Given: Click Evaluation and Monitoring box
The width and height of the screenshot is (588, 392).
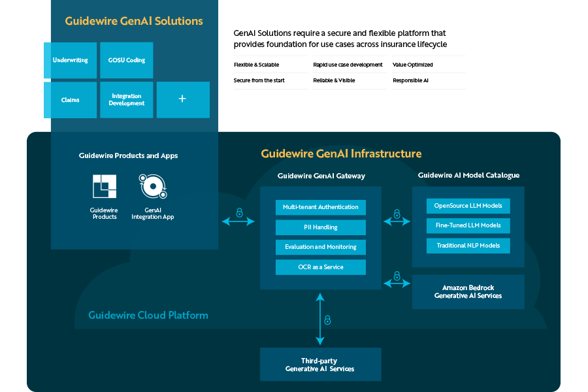Looking at the screenshot, I should 321,247.
